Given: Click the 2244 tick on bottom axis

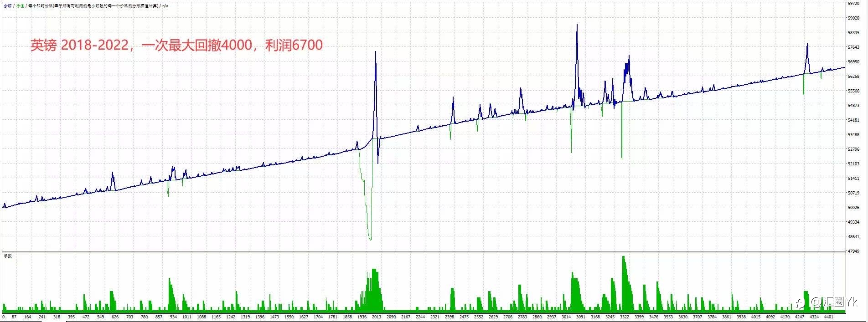Looking at the screenshot, I should pyautogui.click(x=420, y=317).
